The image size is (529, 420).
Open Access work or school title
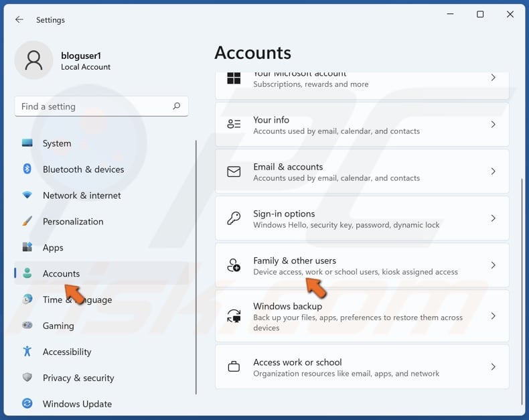pos(297,362)
